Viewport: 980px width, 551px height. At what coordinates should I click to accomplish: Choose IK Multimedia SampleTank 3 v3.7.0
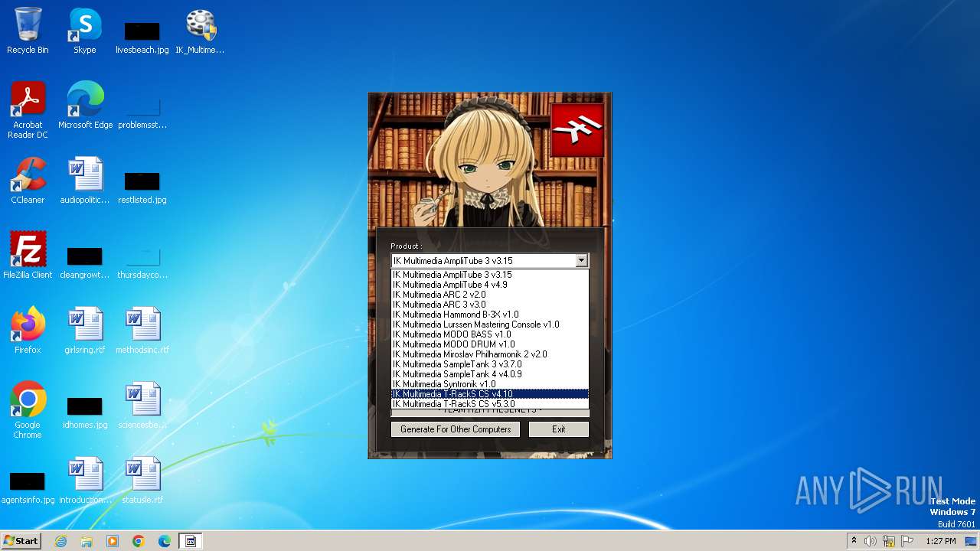pos(490,364)
